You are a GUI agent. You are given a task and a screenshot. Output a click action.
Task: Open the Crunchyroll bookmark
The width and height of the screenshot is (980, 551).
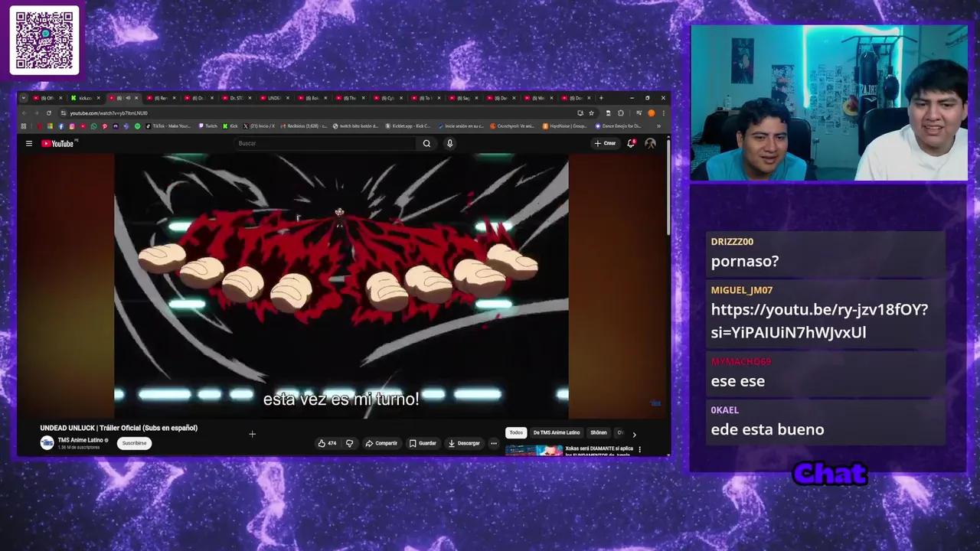pos(512,126)
